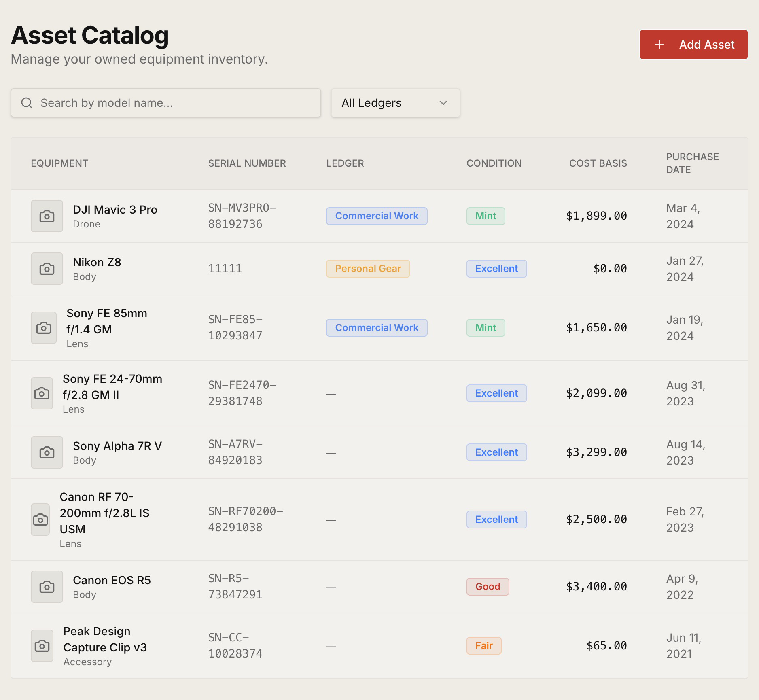Click Excellent badge on Canon RF 70-200mm row
This screenshot has height=700, width=759.
(x=497, y=520)
